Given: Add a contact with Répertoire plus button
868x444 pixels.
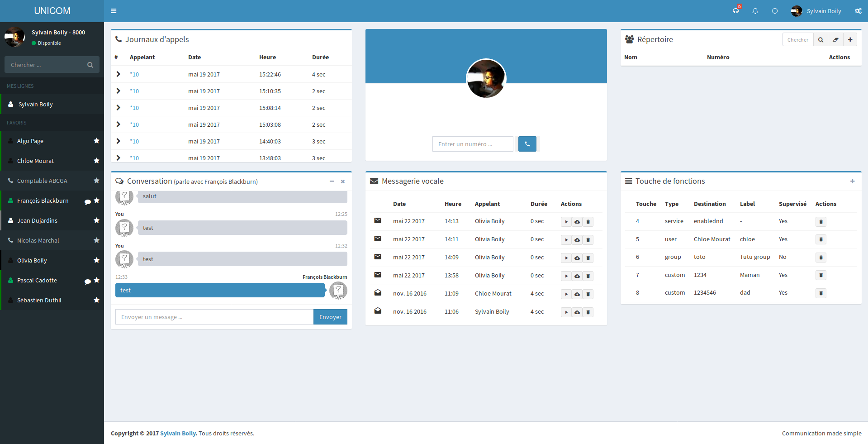Looking at the screenshot, I should tap(850, 40).
